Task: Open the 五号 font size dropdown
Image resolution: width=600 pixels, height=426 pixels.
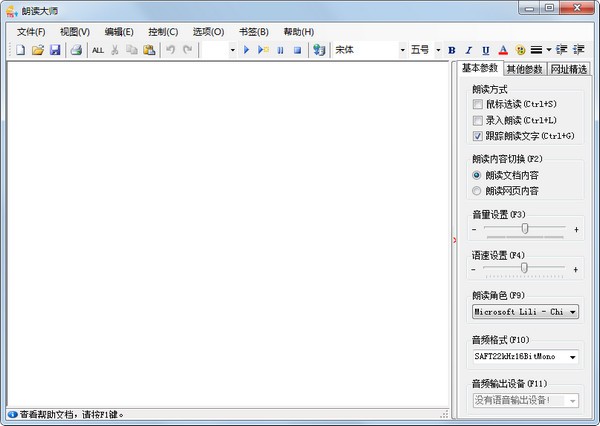Action: click(x=438, y=50)
